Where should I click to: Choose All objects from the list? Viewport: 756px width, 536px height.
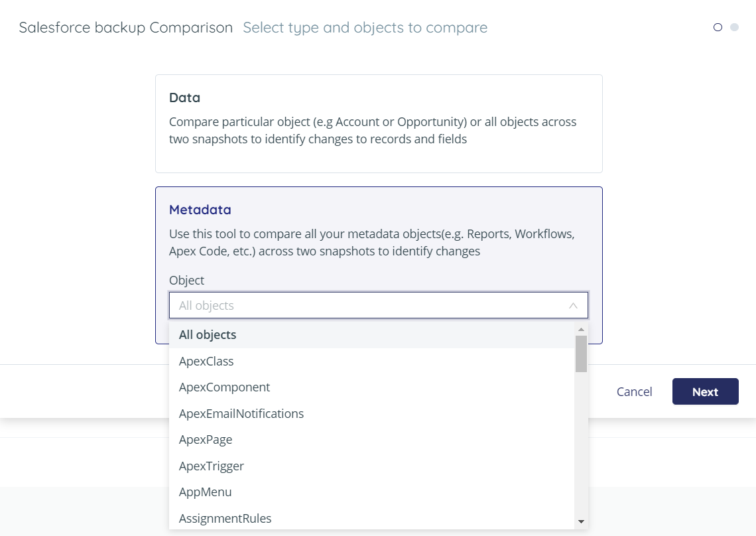point(208,334)
